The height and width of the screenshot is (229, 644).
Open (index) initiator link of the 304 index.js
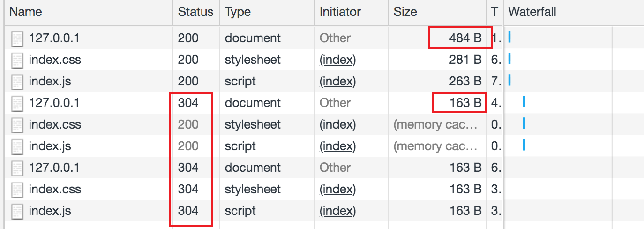337,211
